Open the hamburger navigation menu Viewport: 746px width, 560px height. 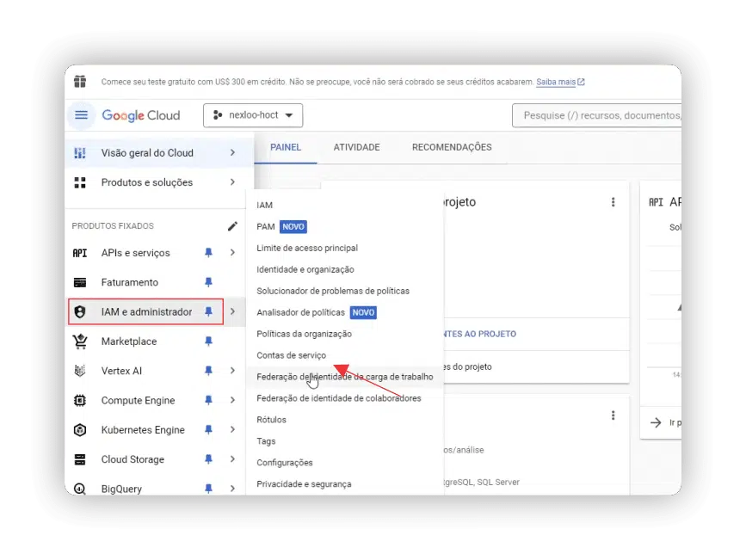pos(81,115)
